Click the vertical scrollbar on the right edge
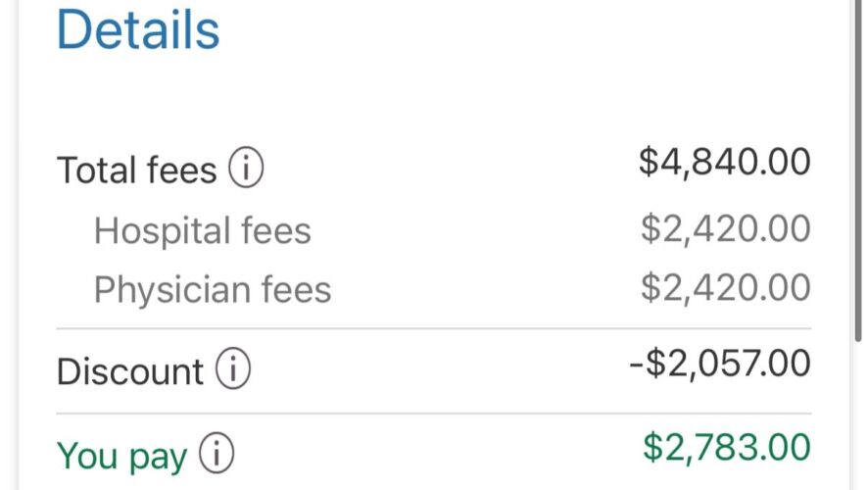Image resolution: width=868 pixels, height=490 pixels. pyautogui.click(x=858, y=167)
